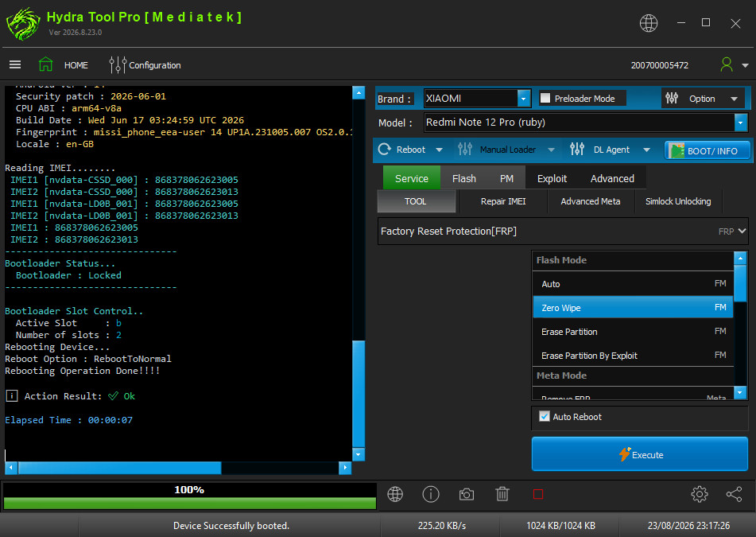Image resolution: width=756 pixels, height=537 pixels.
Task: Click the log vertical scrollbar thumb
Action: (359, 393)
